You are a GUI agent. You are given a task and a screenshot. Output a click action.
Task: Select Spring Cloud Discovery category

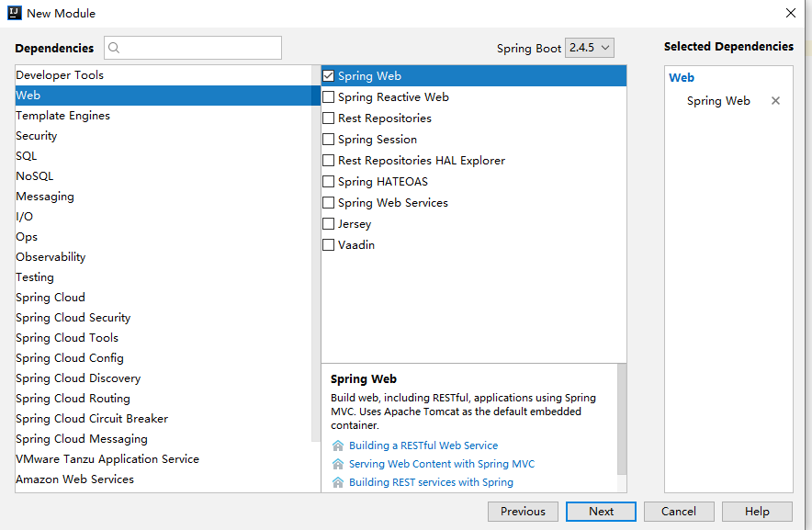coord(164,378)
